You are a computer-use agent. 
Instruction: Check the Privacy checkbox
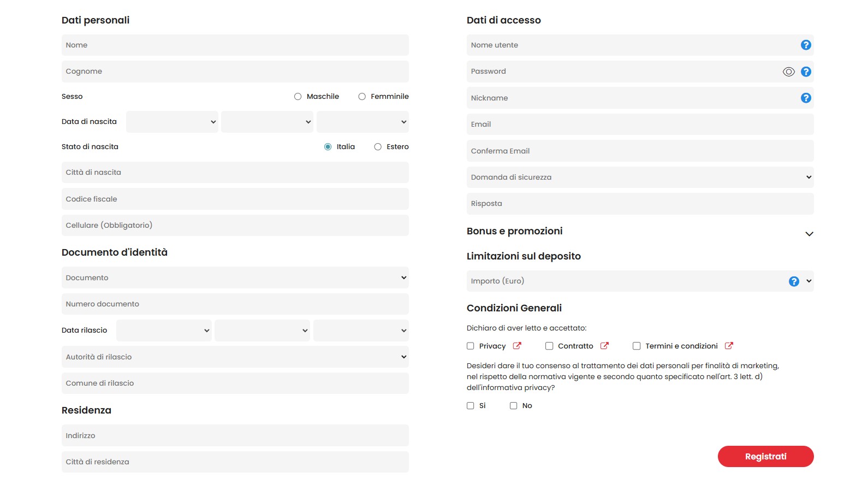pyautogui.click(x=471, y=346)
